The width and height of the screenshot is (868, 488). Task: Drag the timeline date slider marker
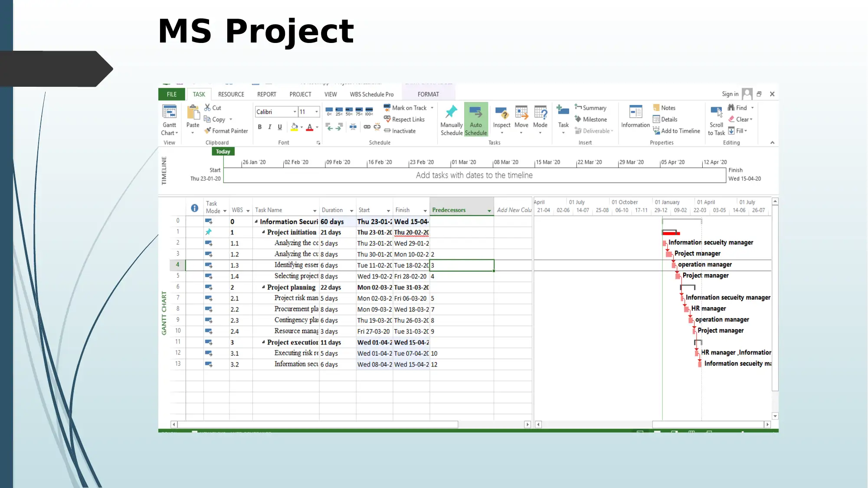[223, 151]
